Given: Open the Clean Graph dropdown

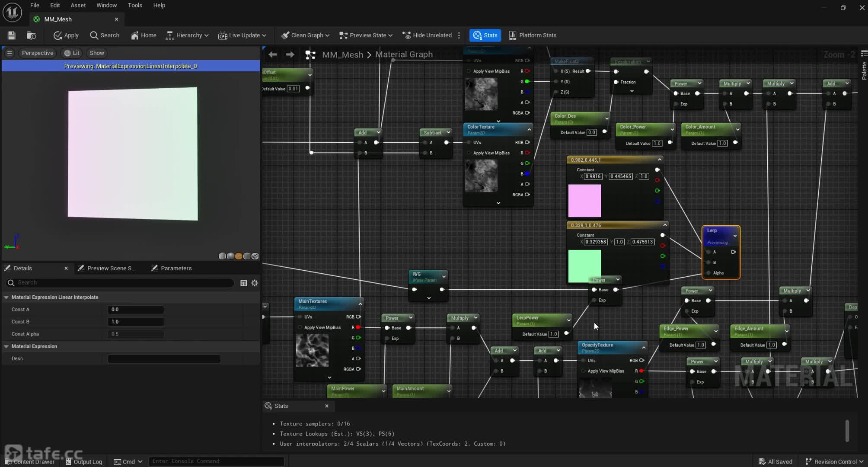Looking at the screenshot, I should point(305,35).
